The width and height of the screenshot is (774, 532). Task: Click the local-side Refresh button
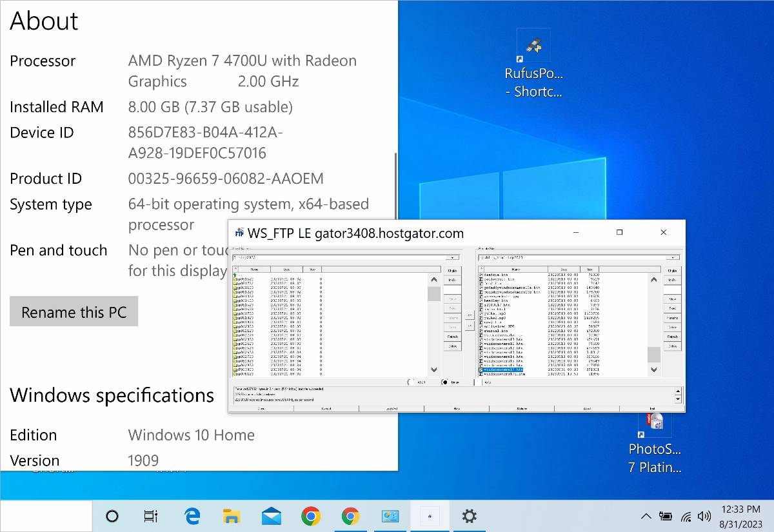point(452,337)
